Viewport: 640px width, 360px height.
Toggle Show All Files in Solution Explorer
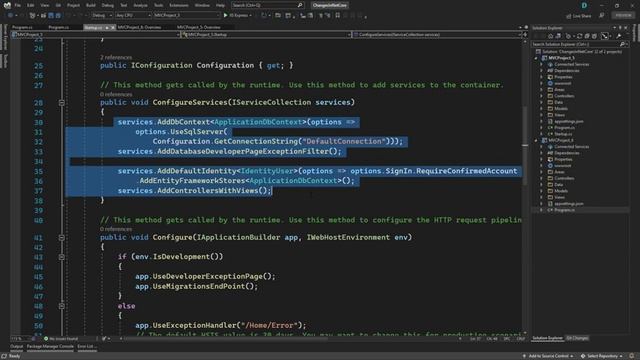[x=594, y=36]
